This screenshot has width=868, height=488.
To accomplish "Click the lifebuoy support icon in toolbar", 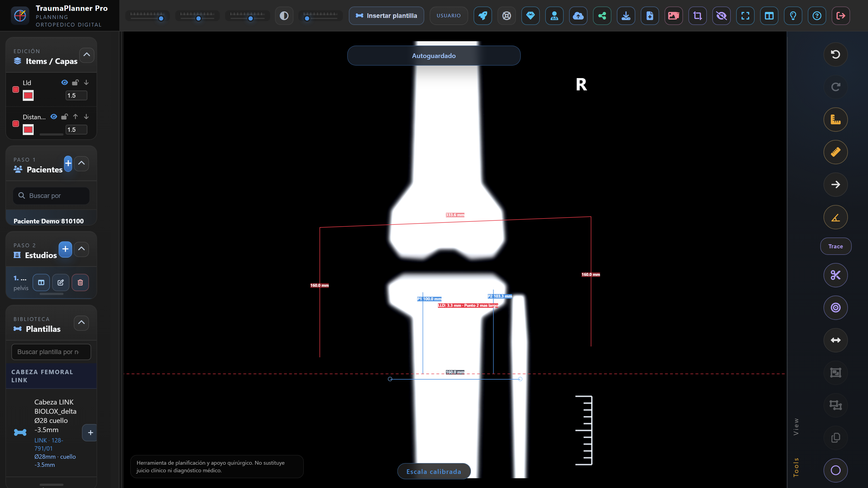I will coord(507,16).
